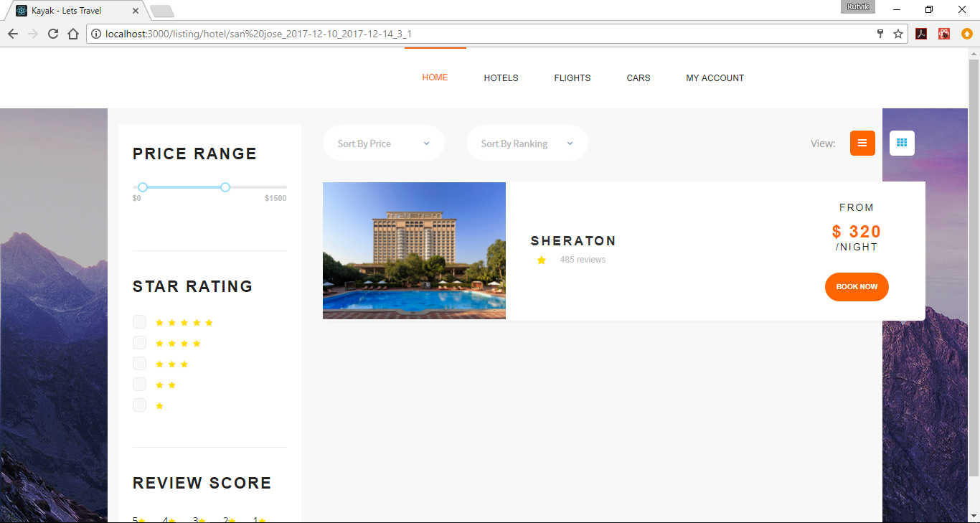
Task: Click price range maximum slider handle
Action: click(225, 187)
